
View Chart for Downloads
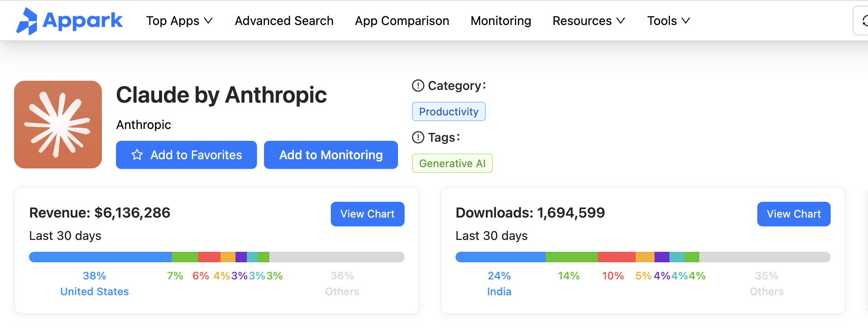(793, 214)
